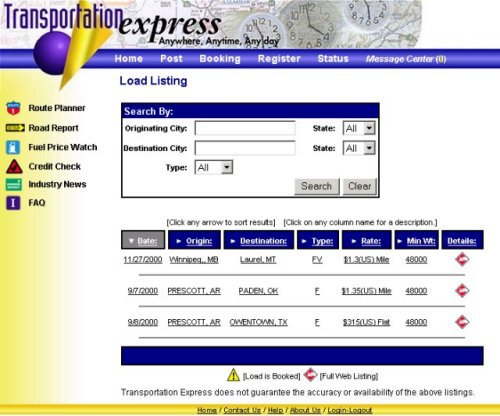Click the FAQ purple info icon
This screenshot has width=500, height=416.
(13, 203)
